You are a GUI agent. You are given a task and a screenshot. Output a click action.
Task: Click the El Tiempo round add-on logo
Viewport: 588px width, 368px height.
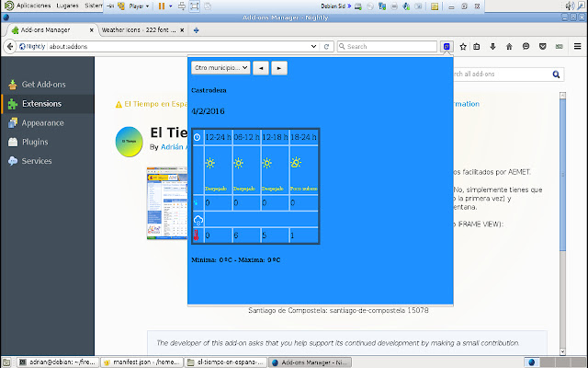coord(129,141)
